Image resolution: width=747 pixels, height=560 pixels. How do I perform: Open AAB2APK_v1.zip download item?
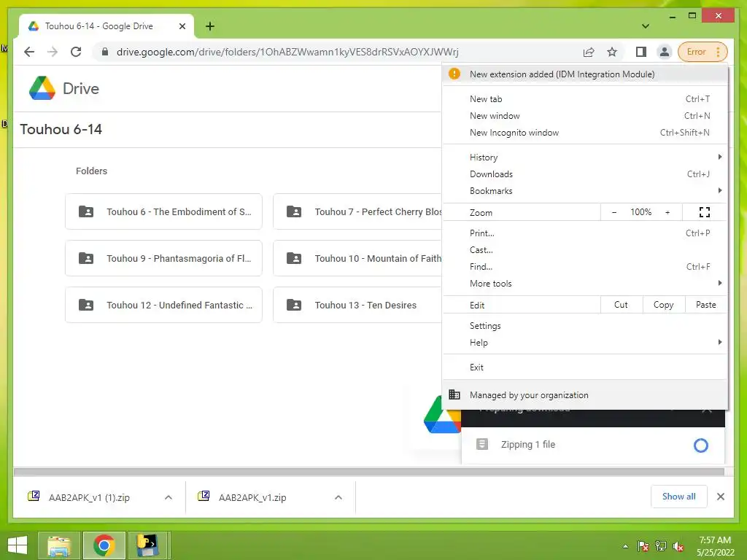click(252, 497)
